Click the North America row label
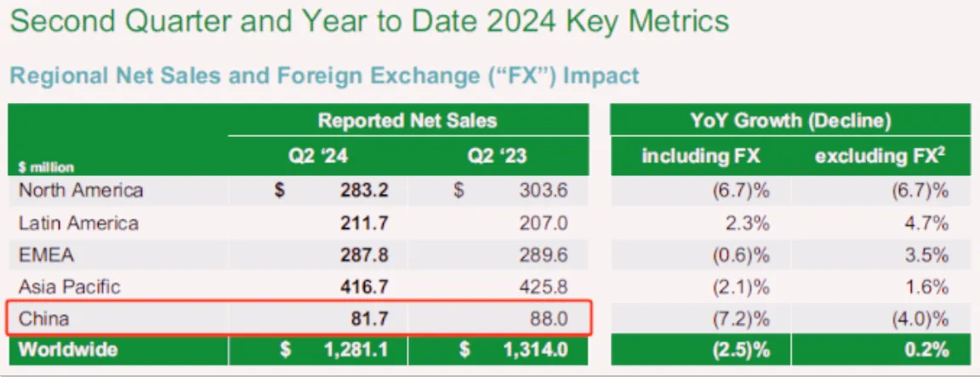Image resolution: width=980 pixels, height=377 pixels. click(81, 190)
